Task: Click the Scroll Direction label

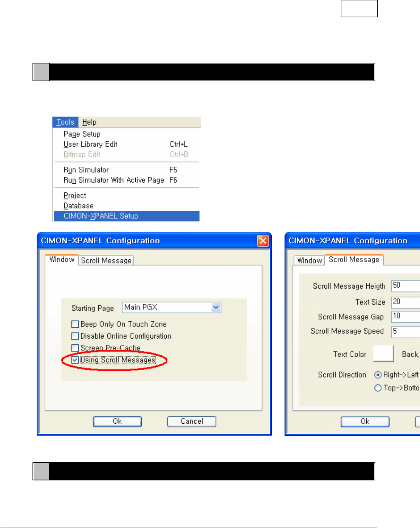Action: point(342,375)
